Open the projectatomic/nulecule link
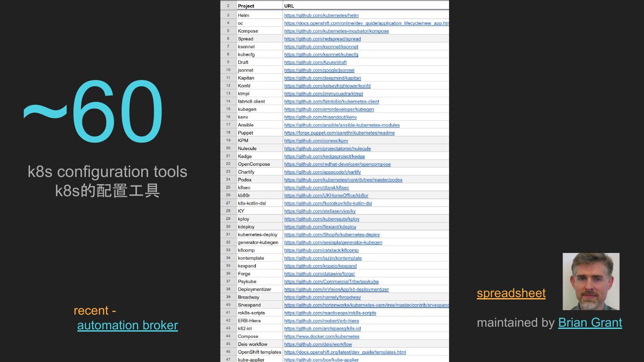Viewport: 644px width, 362px height. (327, 148)
